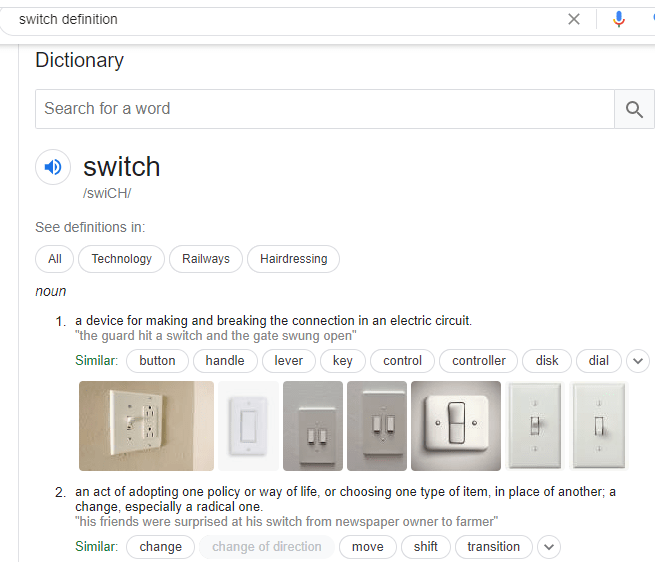Viewport: 655px width, 562px height.
Task: Filter definitions by Hairdressing
Action: (294, 259)
